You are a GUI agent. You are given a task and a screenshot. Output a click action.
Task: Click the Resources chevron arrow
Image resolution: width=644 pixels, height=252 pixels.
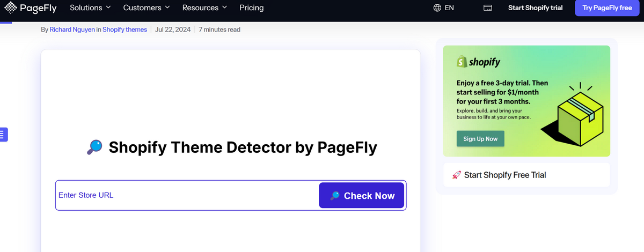(224, 8)
